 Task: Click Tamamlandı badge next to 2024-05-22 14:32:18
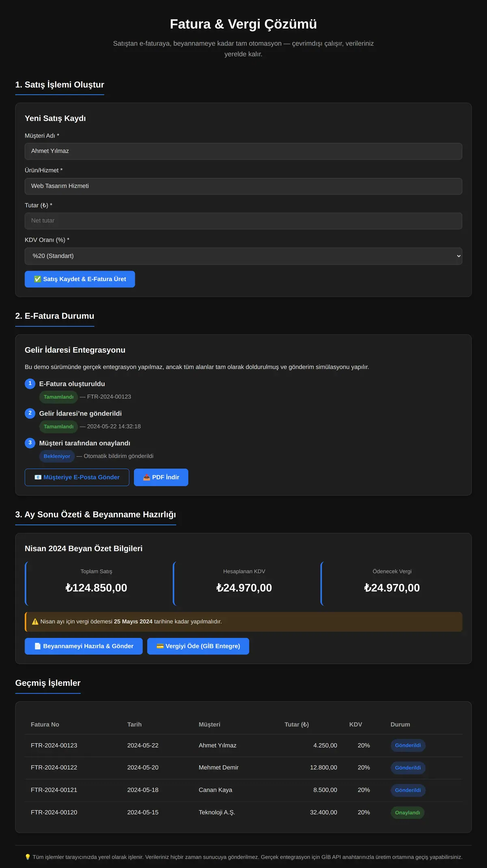[x=58, y=426]
